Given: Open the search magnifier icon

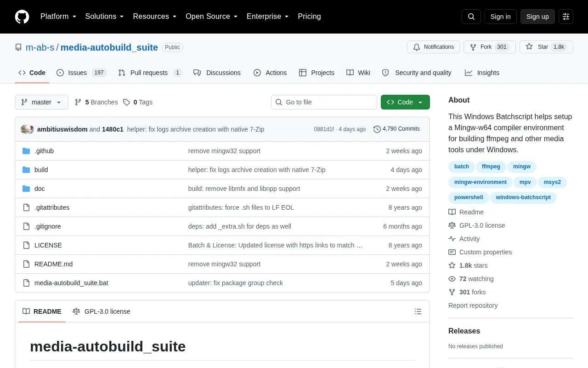Looking at the screenshot, I should [x=471, y=17].
